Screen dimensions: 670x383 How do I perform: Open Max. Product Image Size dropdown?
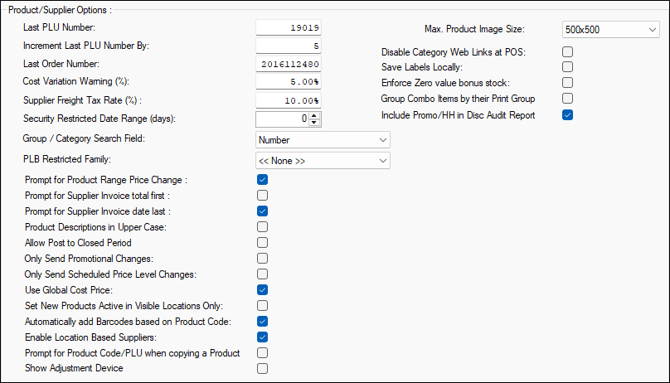611,29
